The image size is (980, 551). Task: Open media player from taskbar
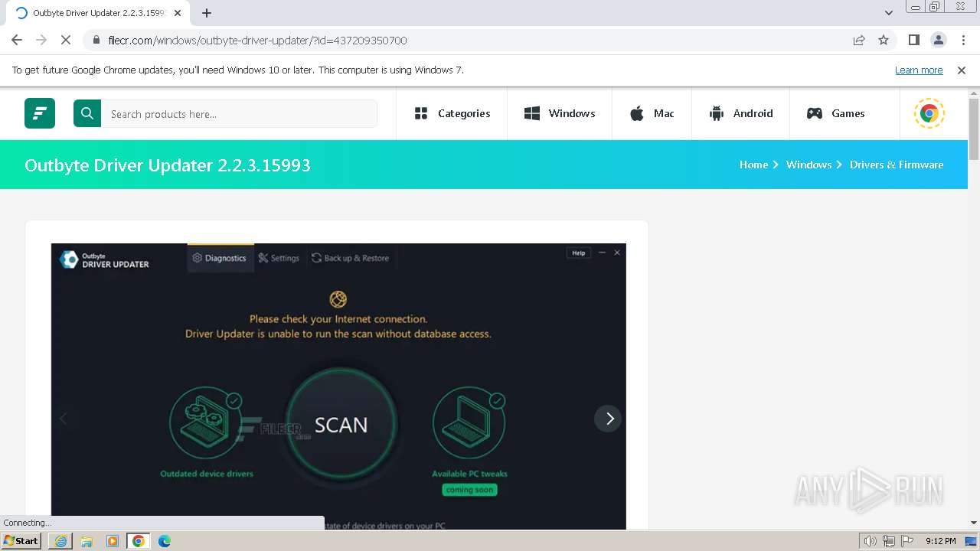113,541
